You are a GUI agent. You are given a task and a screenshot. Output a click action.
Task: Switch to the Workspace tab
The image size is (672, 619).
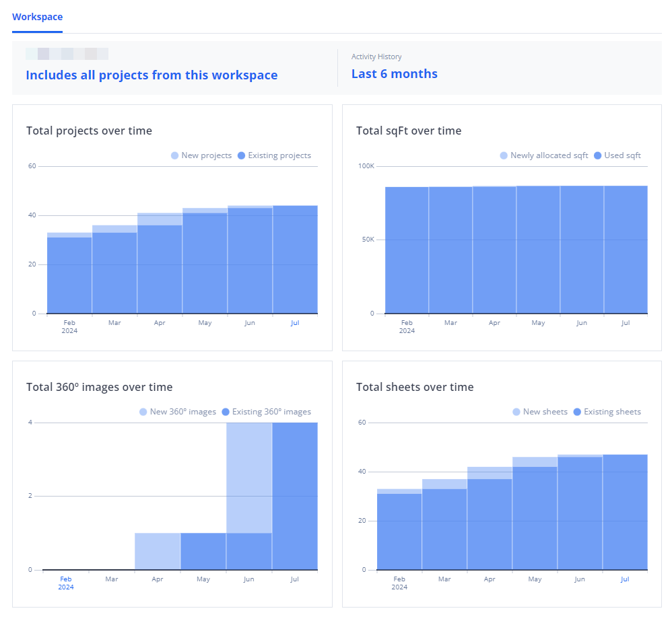37,16
